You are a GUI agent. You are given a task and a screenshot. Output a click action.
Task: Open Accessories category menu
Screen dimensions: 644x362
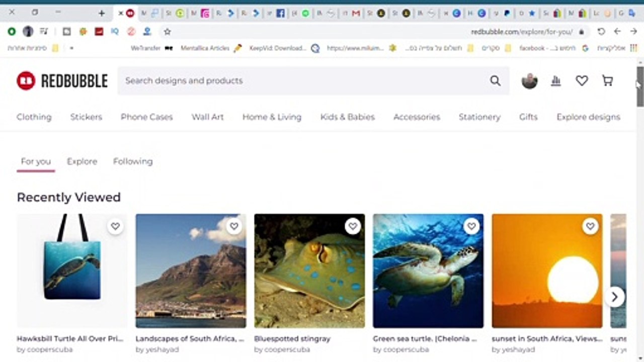(417, 117)
